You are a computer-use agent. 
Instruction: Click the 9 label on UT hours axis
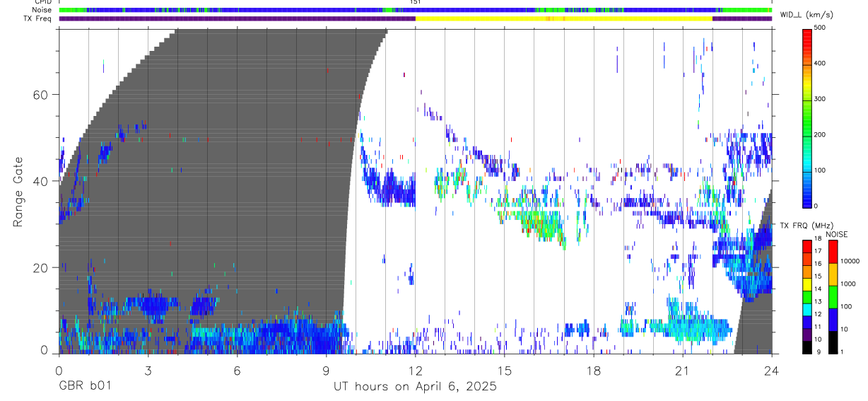tap(326, 371)
